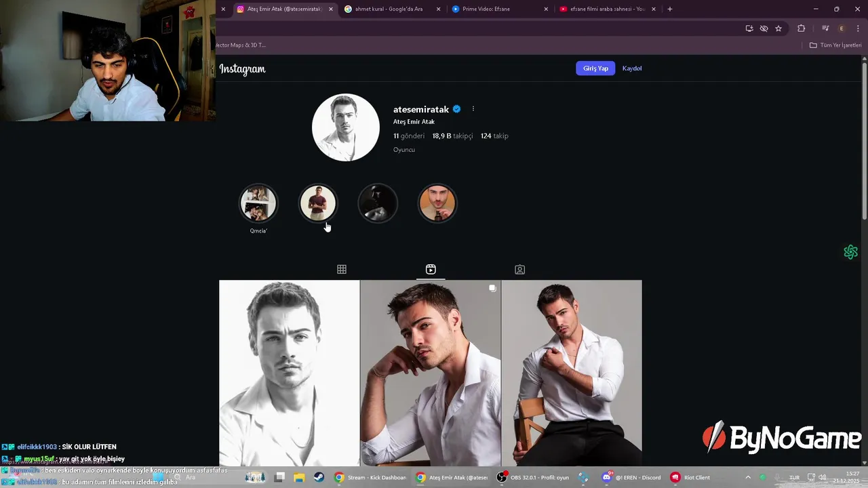This screenshot has width=868, height=488.
Task: Click the blue verified badge
Action: click(x=456, y=109)
